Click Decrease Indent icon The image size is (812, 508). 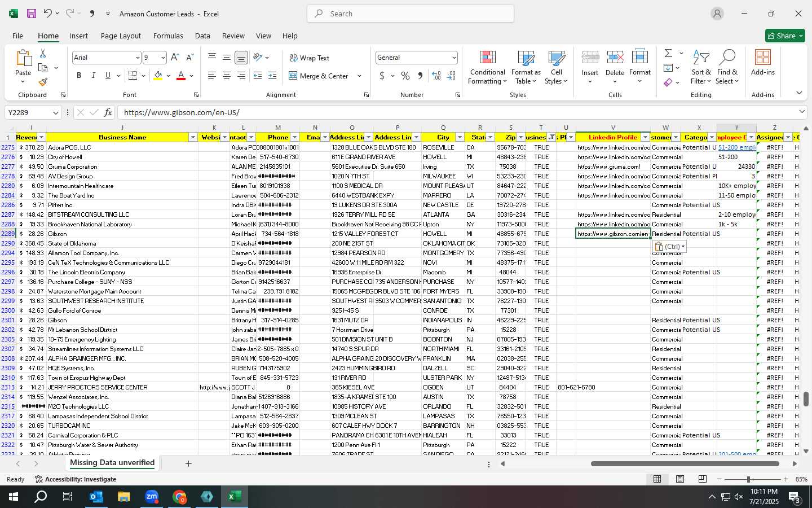coord(258,76)
